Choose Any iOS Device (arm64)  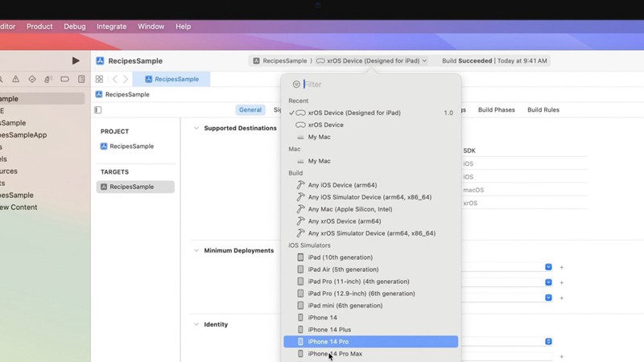click(371, 185)
